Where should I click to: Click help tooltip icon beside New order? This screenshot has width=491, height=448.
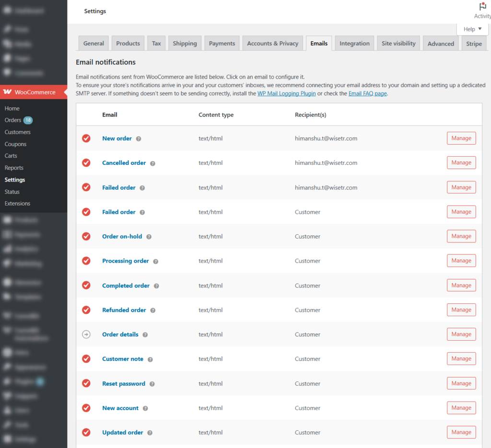tap(139, 139)
